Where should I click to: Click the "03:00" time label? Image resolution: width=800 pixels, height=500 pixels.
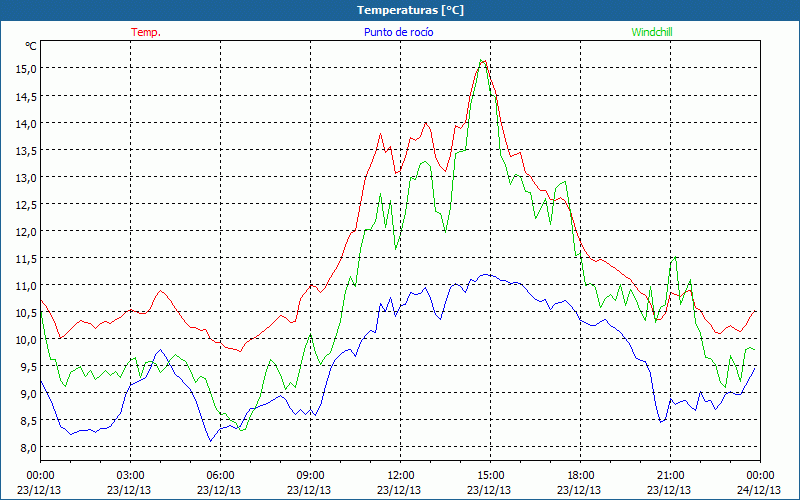click(131, 476)
